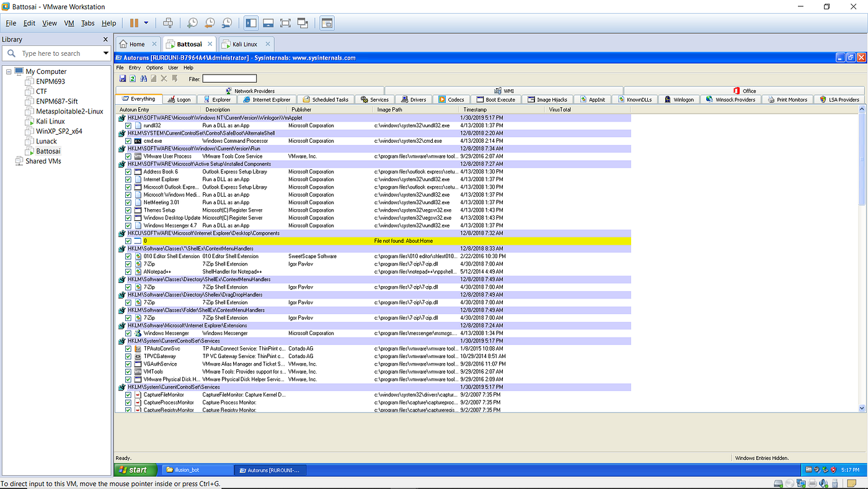Open the VMware VM menu
868x489 pixels.
(x=69, y=23)
